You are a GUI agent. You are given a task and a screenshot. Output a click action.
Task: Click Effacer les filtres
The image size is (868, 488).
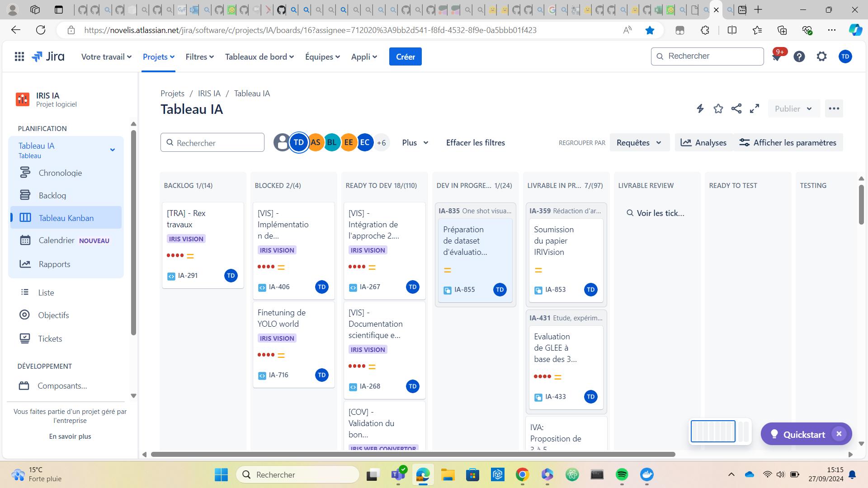(475, 142)
